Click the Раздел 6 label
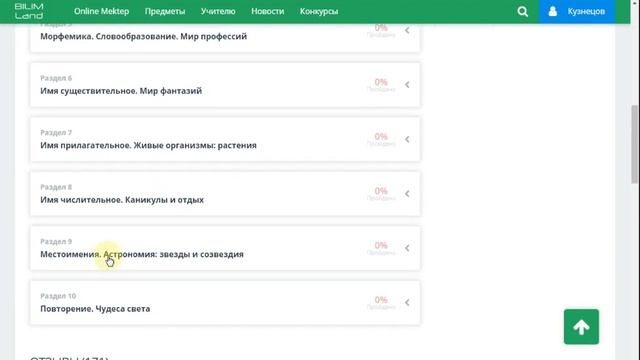Viewport: 640px width, 360px height. [x=56, y=78]
